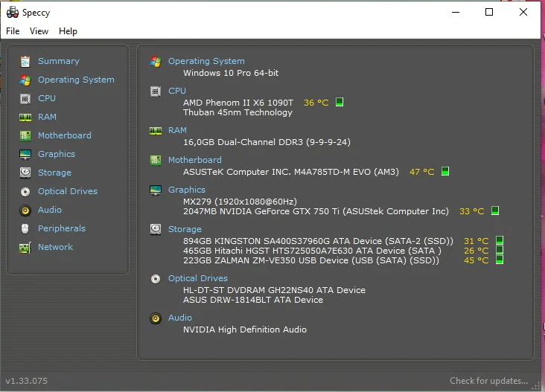The width and height of the screenshot is (545, 392).
Task: Click the HL-DT-ST DVDRAM GH22NS40 ATA Device text
Action: tap(274, 290)
